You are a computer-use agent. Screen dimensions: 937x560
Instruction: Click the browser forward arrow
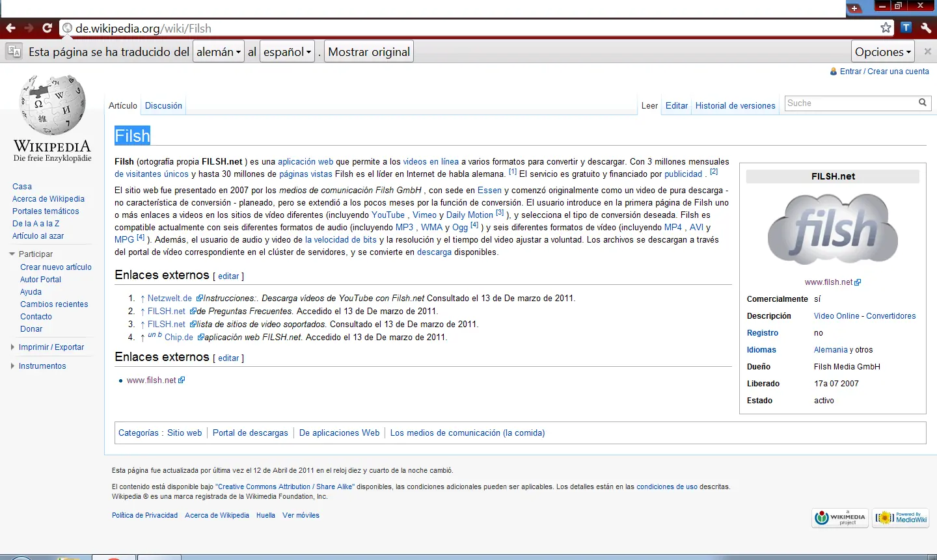(29, 28)
